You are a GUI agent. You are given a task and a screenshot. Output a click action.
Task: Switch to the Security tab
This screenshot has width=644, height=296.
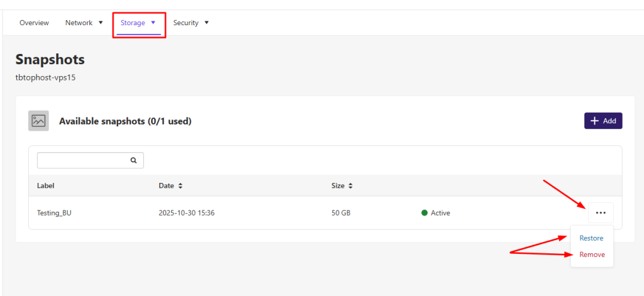pyautogui.click(x=186, y=23)
